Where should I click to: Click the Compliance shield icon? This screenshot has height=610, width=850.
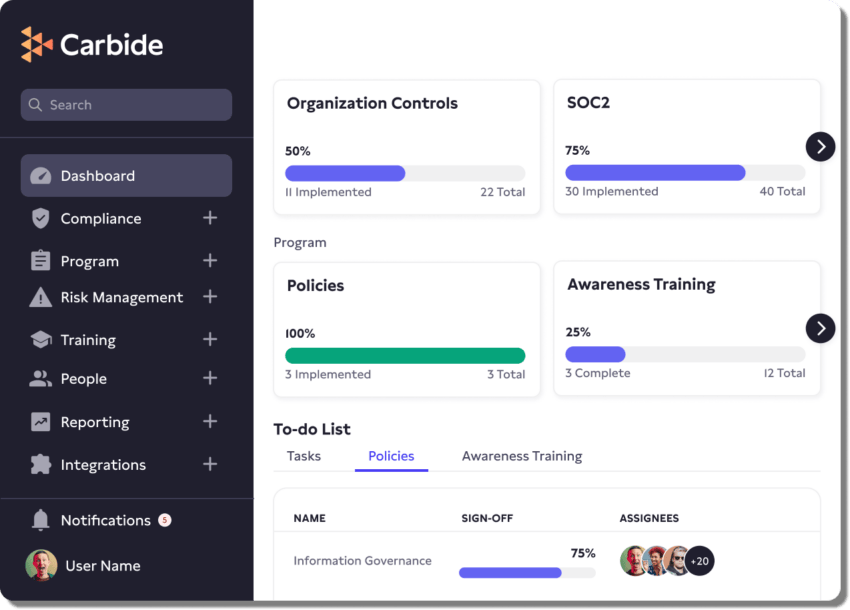tap(39, 218)
